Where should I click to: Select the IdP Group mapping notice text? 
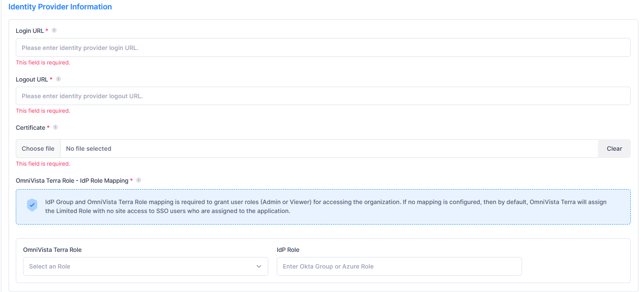324,206
